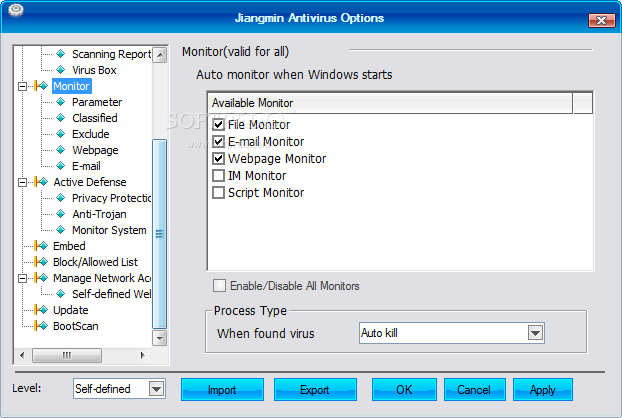Open Active Defense settings
Screen dimensions: 622x418
pos(90,182)
